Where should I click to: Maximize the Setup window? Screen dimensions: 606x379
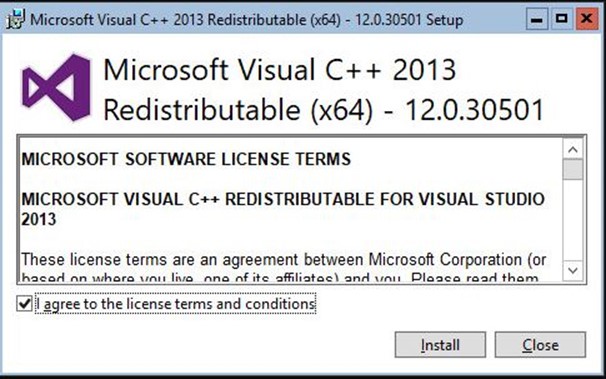tap(562, 19)
